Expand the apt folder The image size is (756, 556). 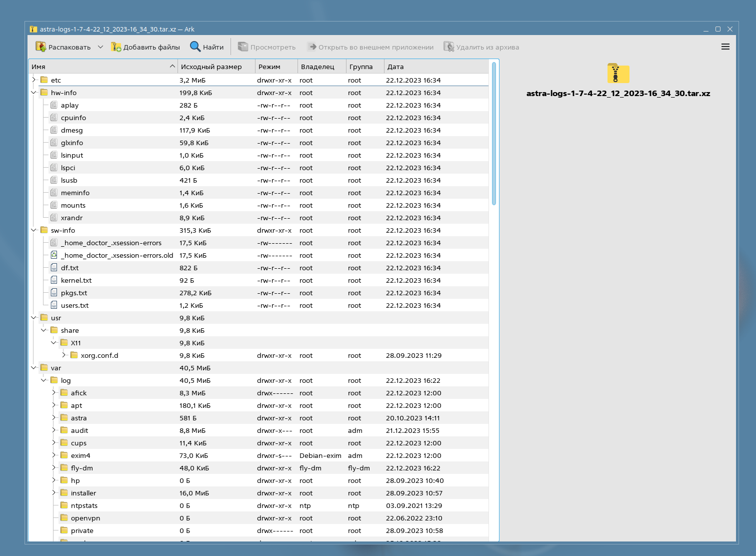(x=54, y=405)
